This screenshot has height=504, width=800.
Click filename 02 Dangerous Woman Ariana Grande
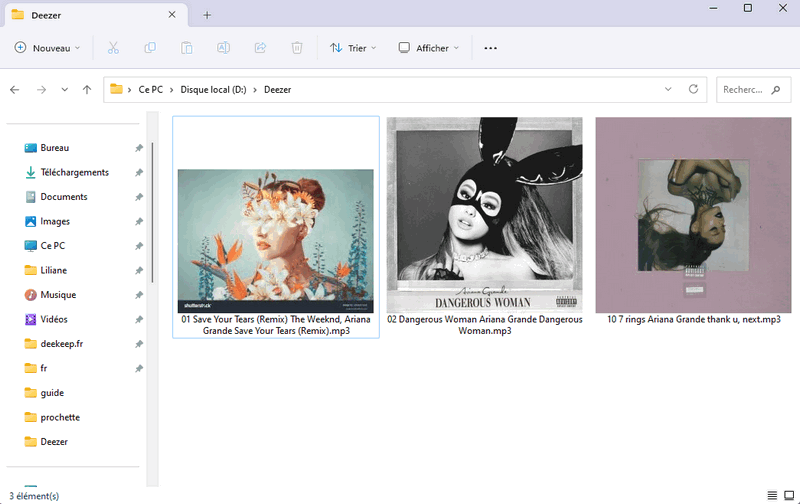pyautogui.click(x=485, y=325)
